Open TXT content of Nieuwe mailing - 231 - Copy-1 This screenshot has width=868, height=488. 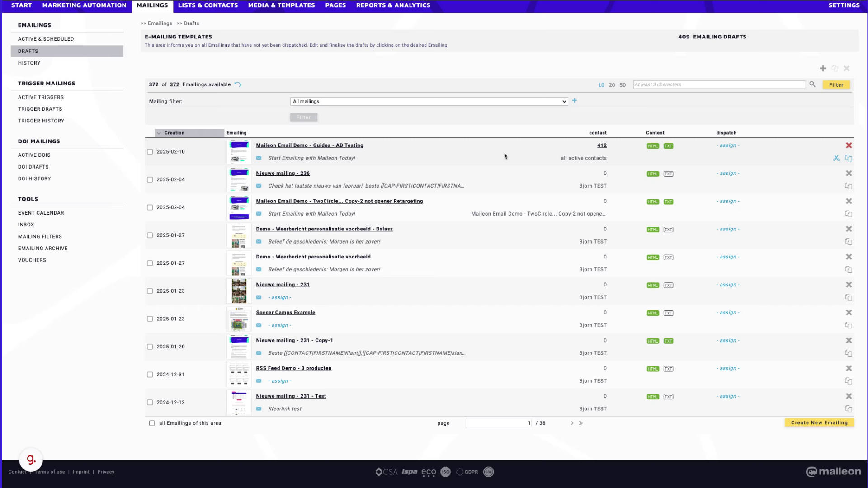click(668, 341)
